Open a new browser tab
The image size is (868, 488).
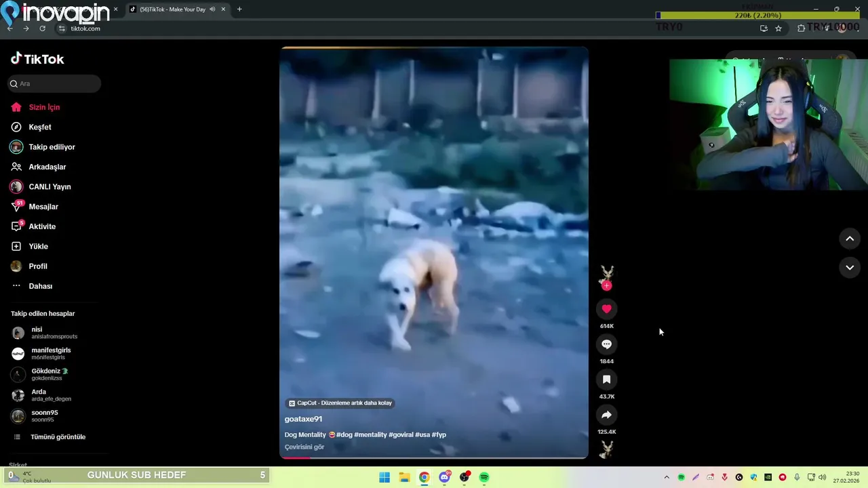click(x=239, y=9)
